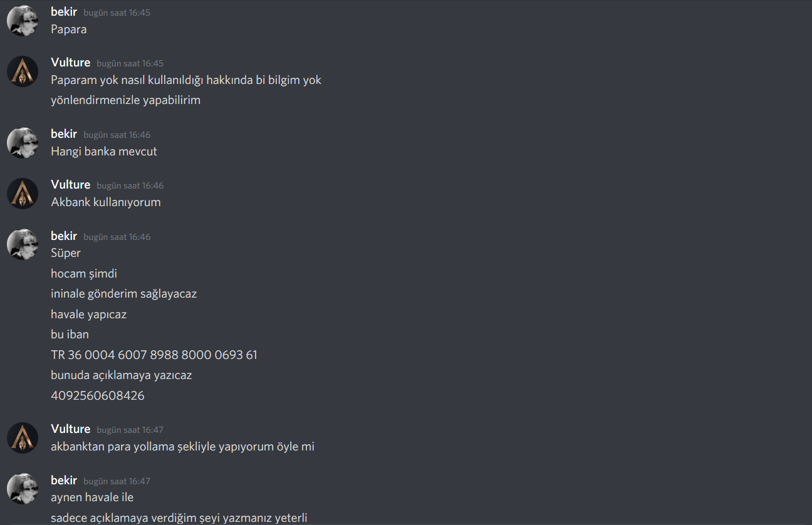This screenshot has width=812, height=525.
Task: Click the bekir username above 'aynen havale ile'
Action: click(x=64, y=481)
